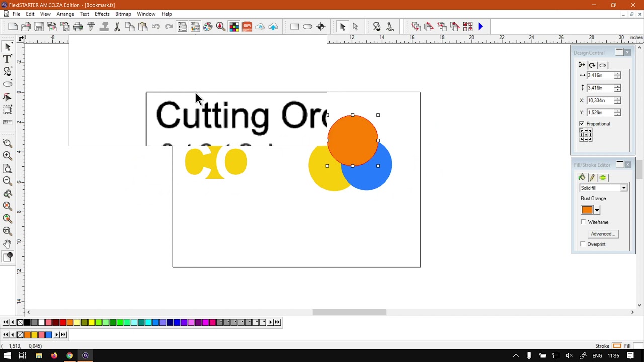The height and width of the screenshot is (362, 644).
Task: Click the blue play arrow icon
Action: pos(481,27)
